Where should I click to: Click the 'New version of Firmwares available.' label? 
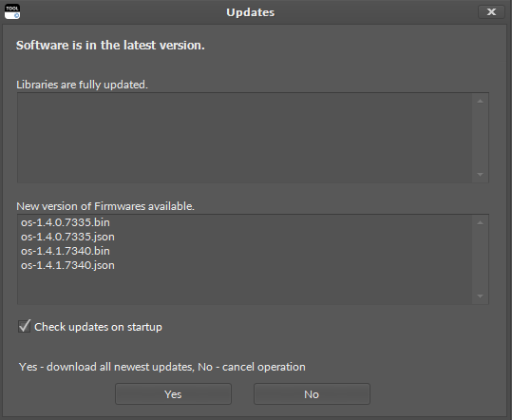point(105,206)
